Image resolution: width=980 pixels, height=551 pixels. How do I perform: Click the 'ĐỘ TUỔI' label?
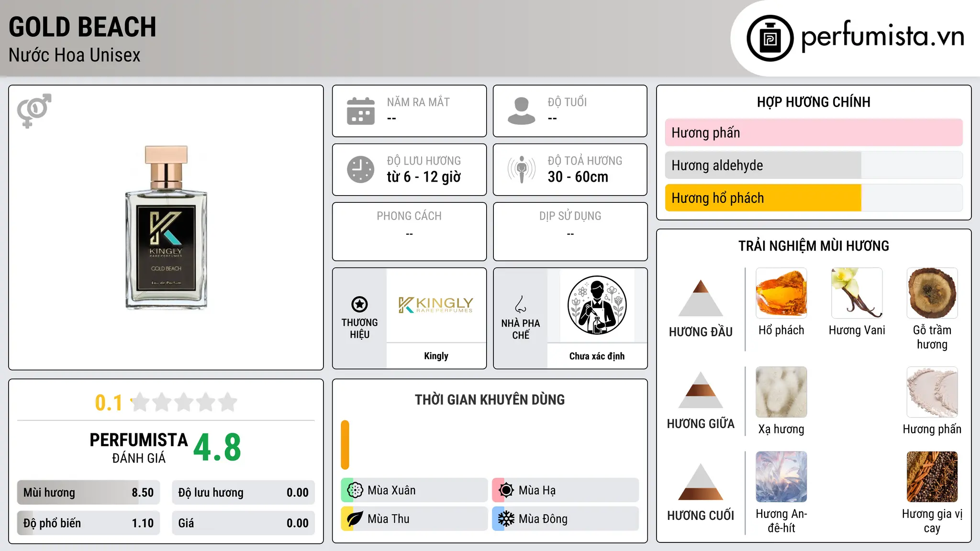click(567, 102)
